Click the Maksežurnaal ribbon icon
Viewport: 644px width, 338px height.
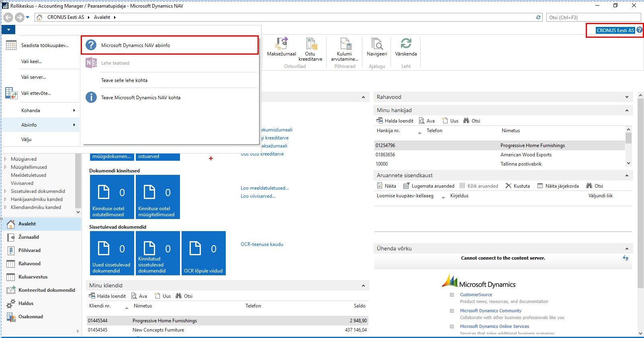click(x=282, y=47)
